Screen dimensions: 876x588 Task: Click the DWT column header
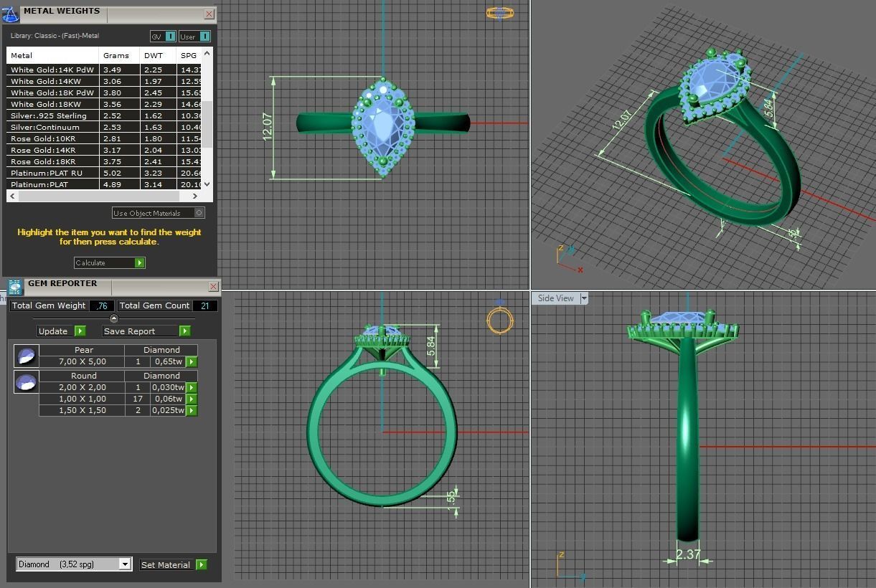(159, 55)
